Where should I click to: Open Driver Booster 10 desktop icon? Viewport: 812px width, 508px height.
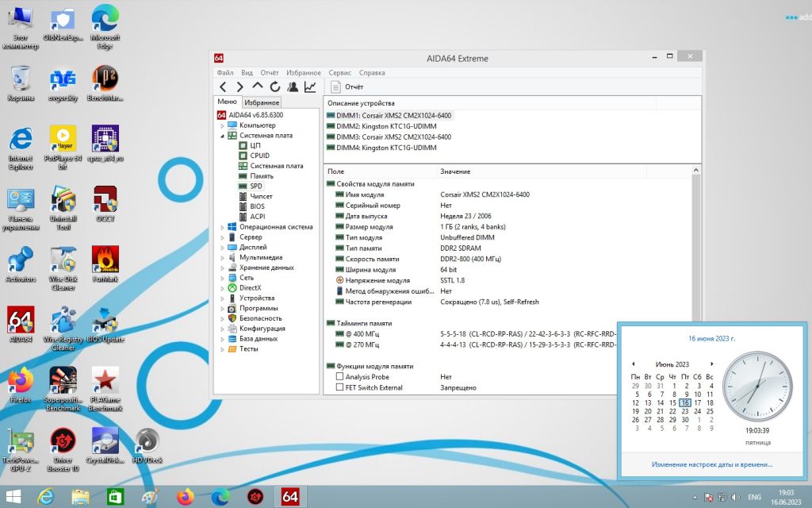[x=63, y=449]
